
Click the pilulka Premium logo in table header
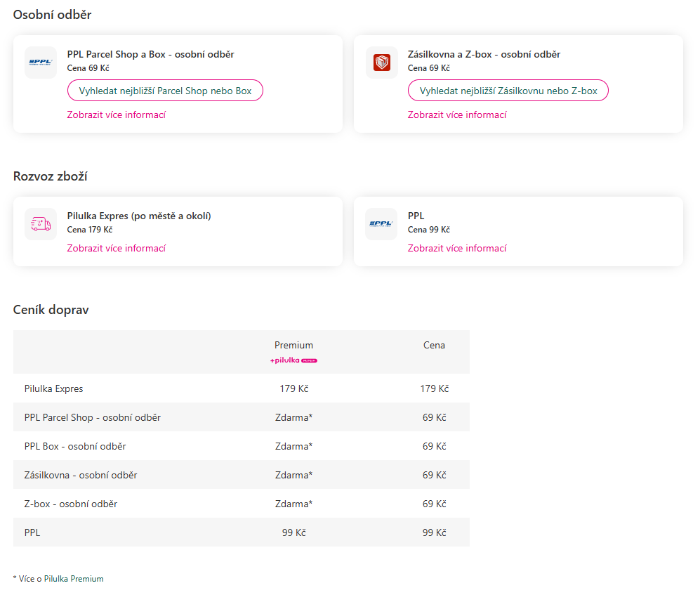point(293,360)
